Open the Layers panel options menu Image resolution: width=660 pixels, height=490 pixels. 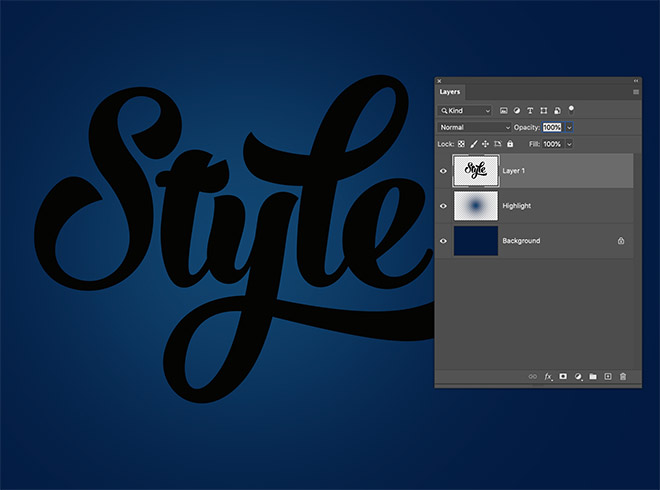pos(635,92)
